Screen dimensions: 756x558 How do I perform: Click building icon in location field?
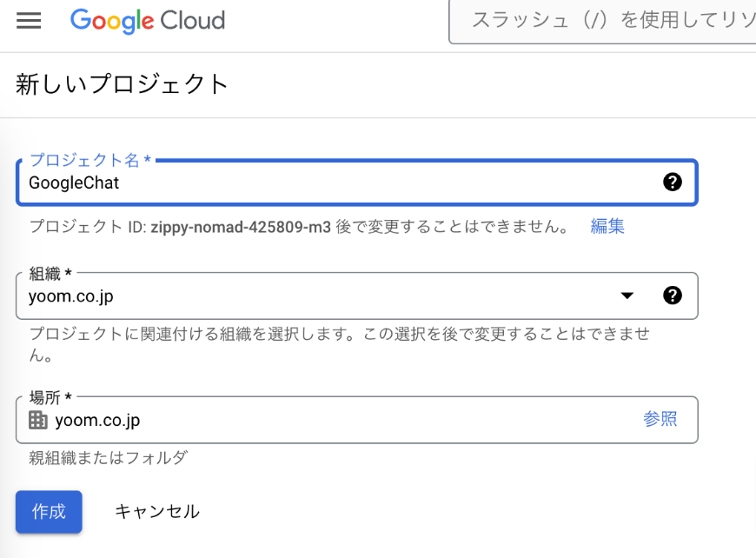38,421
